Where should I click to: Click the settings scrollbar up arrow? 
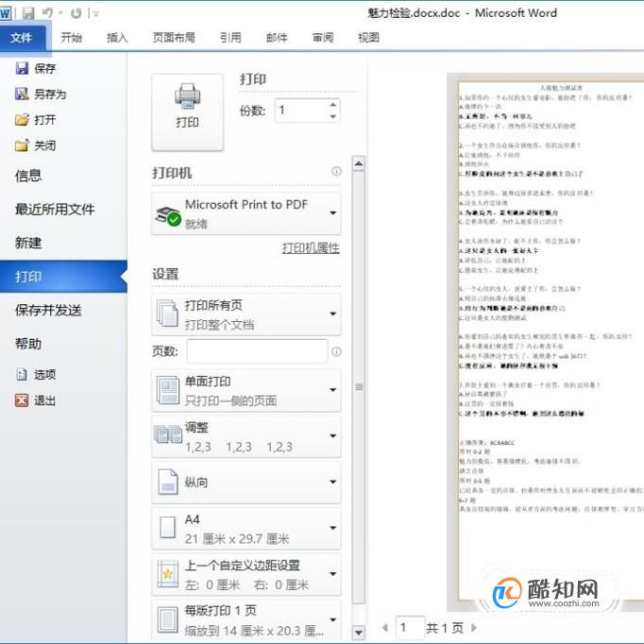(359, 163)
